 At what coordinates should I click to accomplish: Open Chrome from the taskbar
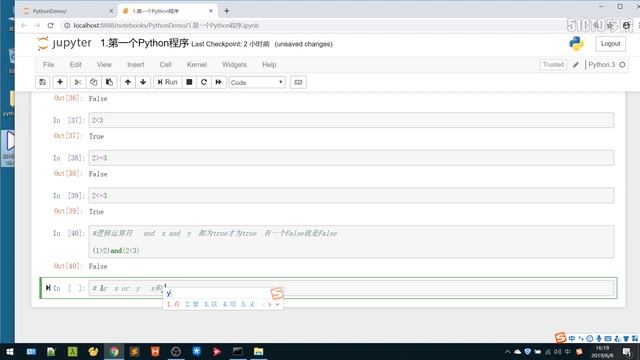click(x=114, y=351)
